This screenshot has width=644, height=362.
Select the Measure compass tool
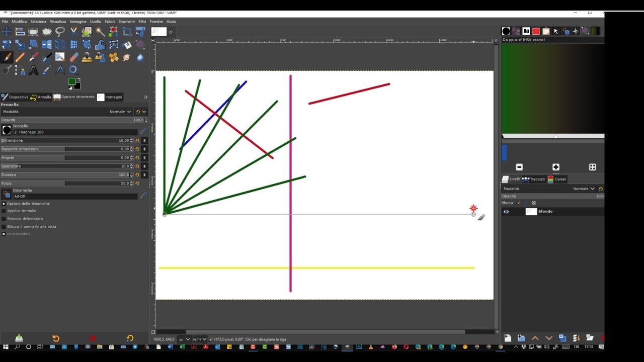pyautogui.click(x=60, y=70)
